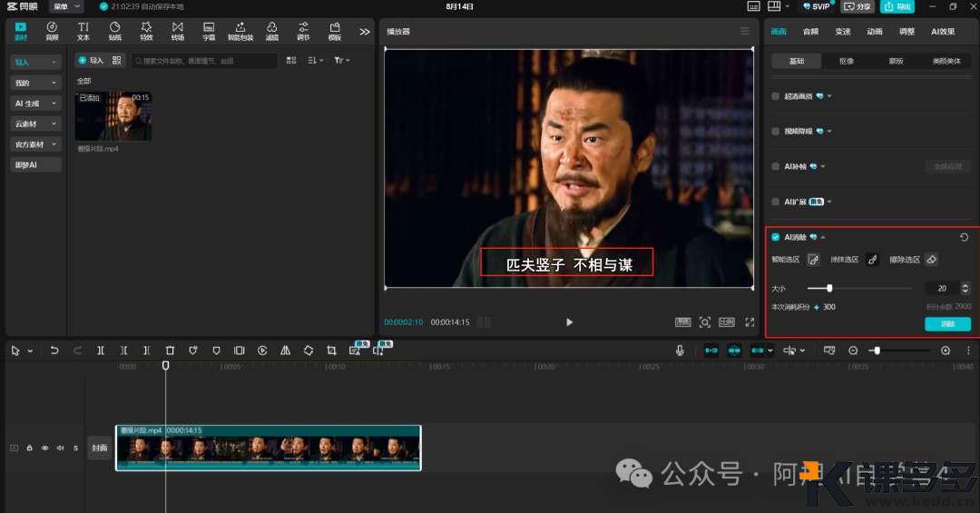This screenshot has height=513, width=980.
Task: Expand the 云素材 sidebar dropdown
Action: (x=35, y=123)
